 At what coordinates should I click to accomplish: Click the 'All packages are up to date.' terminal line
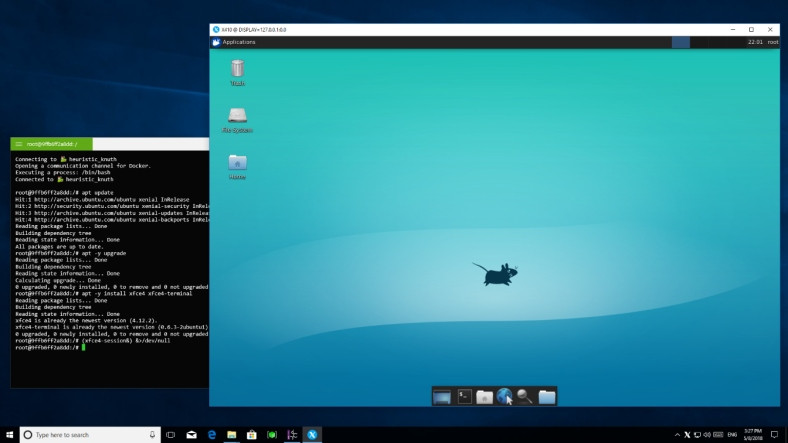[x=59, y=247]
